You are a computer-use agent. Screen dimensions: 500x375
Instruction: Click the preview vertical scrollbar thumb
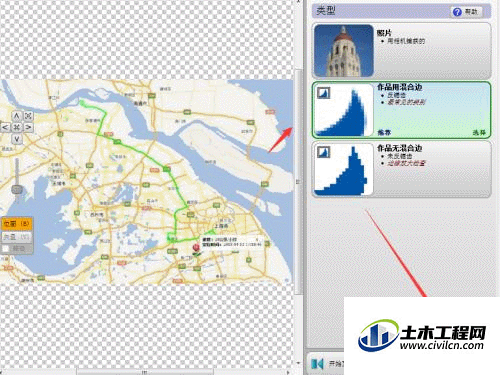pos(299,182)
